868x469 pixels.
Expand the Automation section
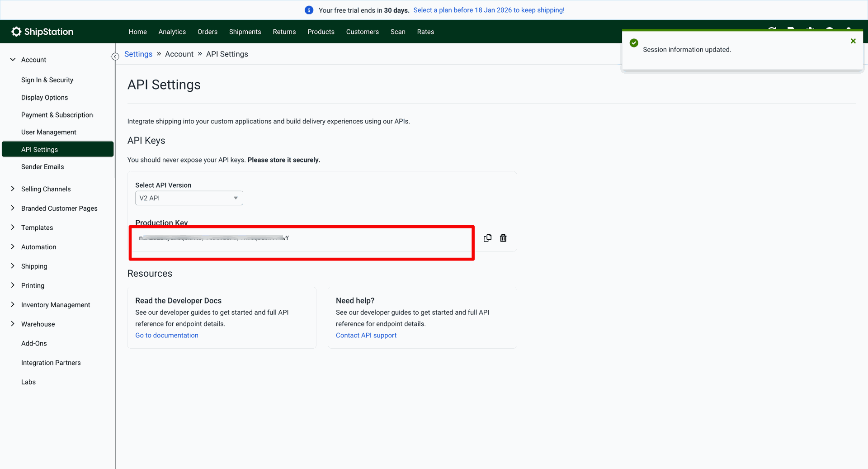[x=13, y=247]
